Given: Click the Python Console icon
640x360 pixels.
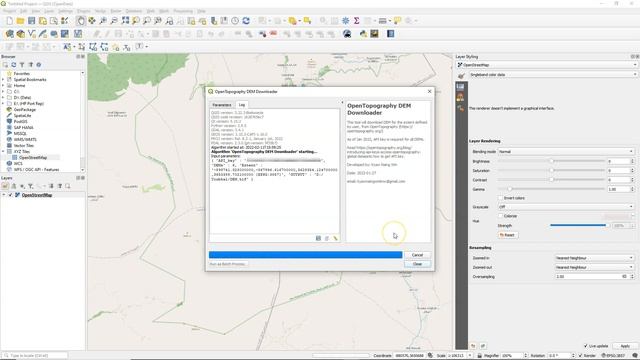Looking at the screenshot, I should click(363, 34).
